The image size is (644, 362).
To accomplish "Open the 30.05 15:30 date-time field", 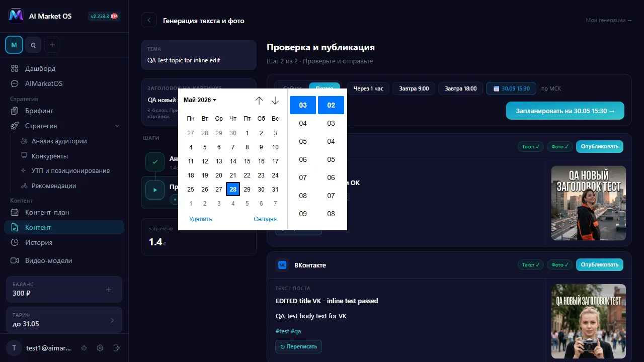I will (x=511, y=88).
